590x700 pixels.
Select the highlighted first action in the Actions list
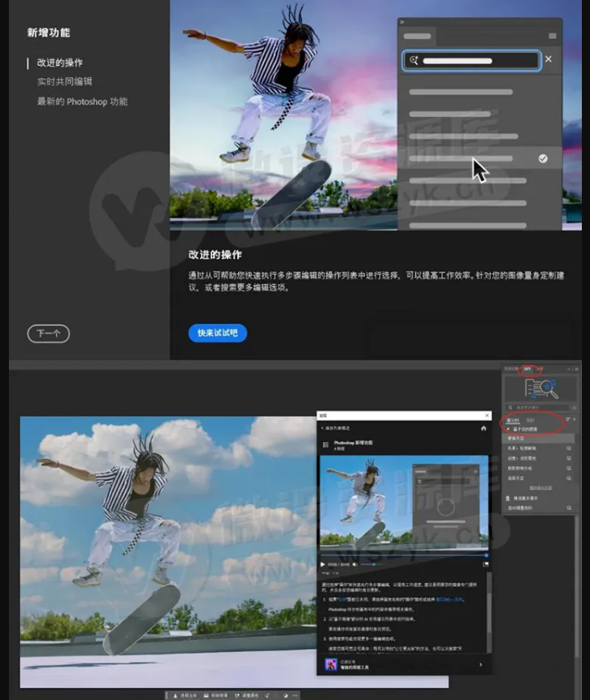point(538,439)
